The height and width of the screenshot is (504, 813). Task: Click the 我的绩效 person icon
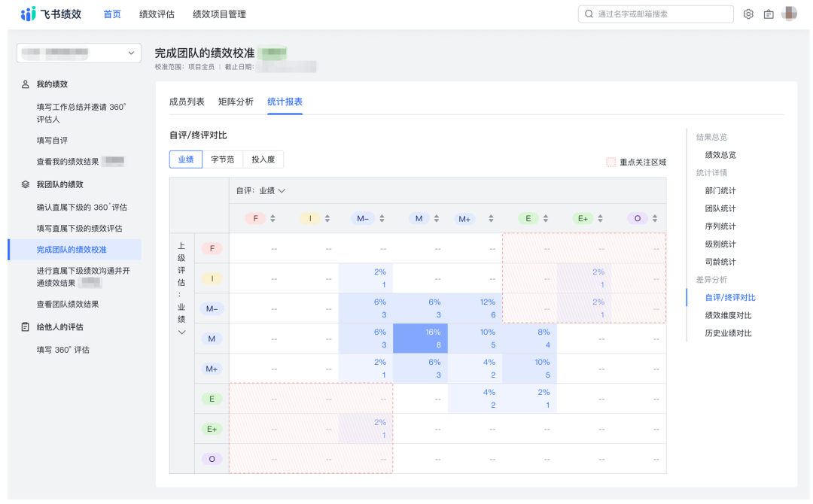24,84
